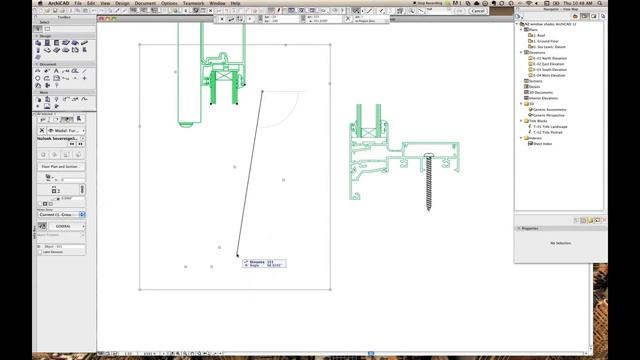Select the Spline tool in More section
640x360 pixels.
pos(84,99)
